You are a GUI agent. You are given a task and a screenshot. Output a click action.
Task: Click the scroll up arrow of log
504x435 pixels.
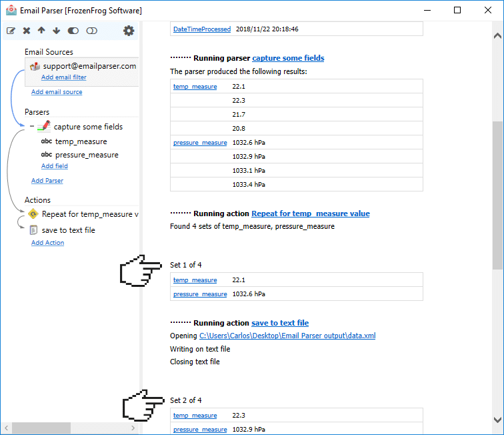pyautogui.click(x=497, y=36)
